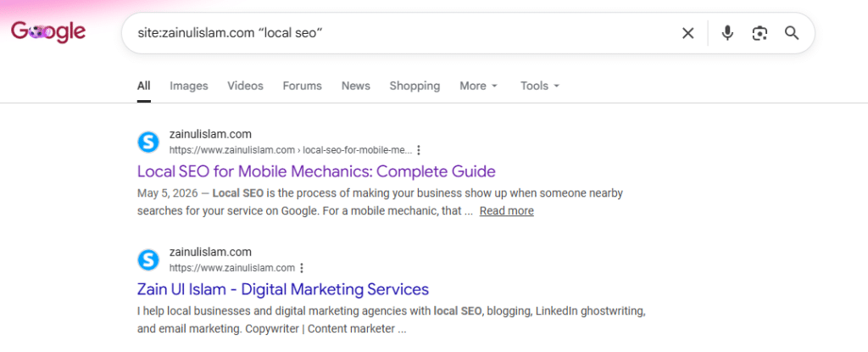Open three-dot menu beside https://www.zainulislam.com URL
This screenshot has height=352, width=868.
pos(302,268)
